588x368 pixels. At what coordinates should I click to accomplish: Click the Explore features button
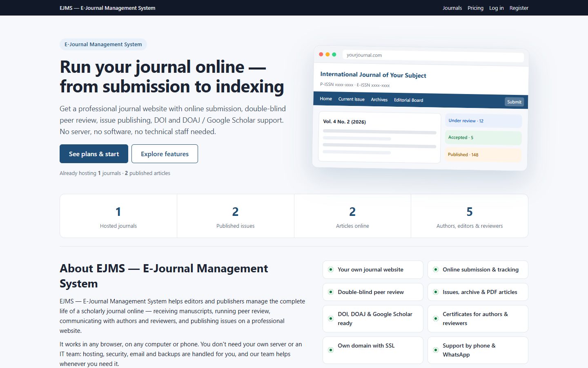165,154
